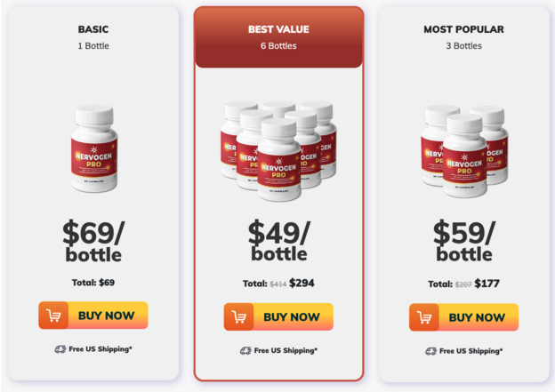Click the $49/bottle price text
The height and width of the screenshot is (392, 555).
tap(279, 241)
